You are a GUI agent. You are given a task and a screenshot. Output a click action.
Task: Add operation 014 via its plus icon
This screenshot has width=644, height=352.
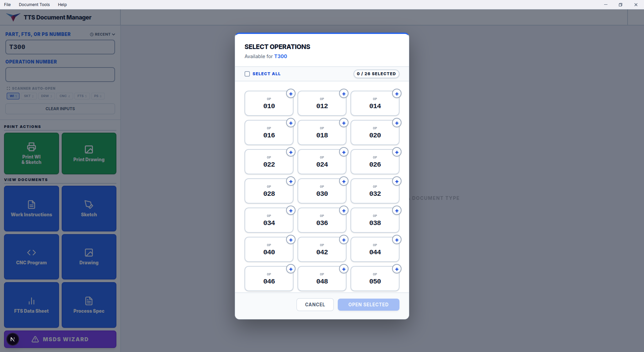point(397,94)
